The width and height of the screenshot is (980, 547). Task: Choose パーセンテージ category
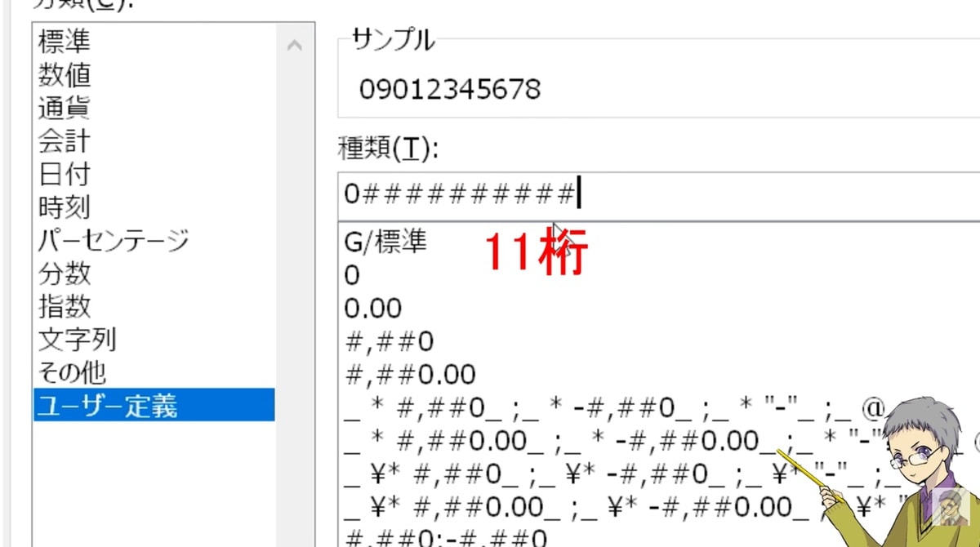click(x=114, y=240)
